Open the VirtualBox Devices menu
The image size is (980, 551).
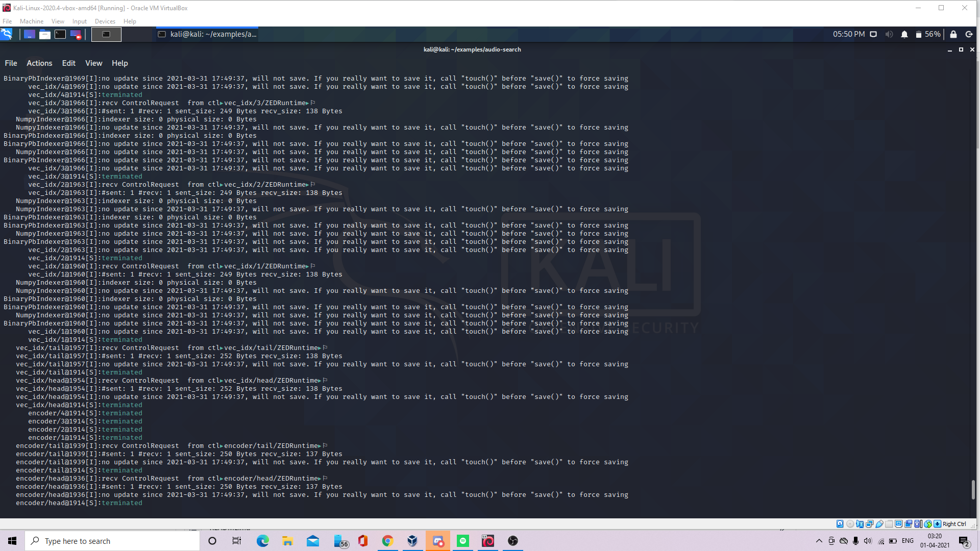click(105, 21)
